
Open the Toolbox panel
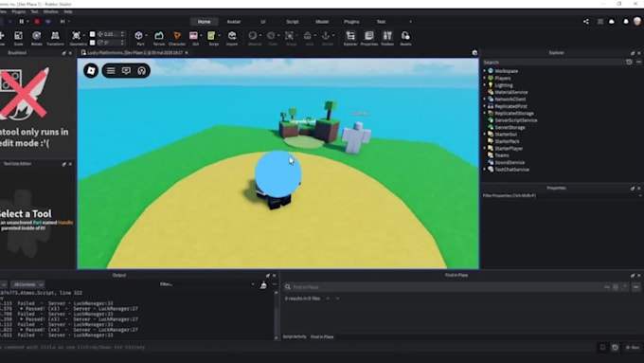tap(387, 38)
